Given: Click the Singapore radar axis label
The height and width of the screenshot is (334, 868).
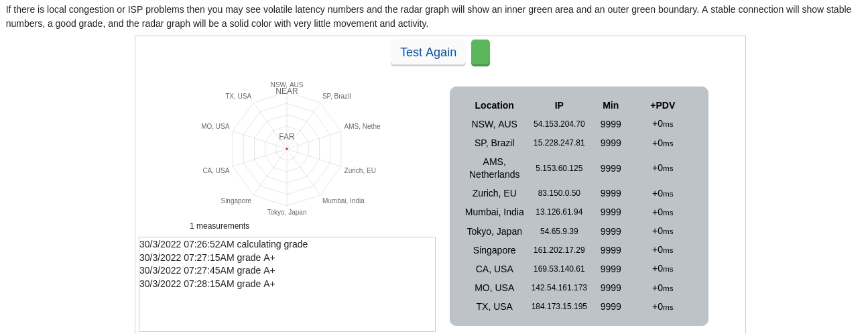Looking at the screenshot, I should [236, 201].
